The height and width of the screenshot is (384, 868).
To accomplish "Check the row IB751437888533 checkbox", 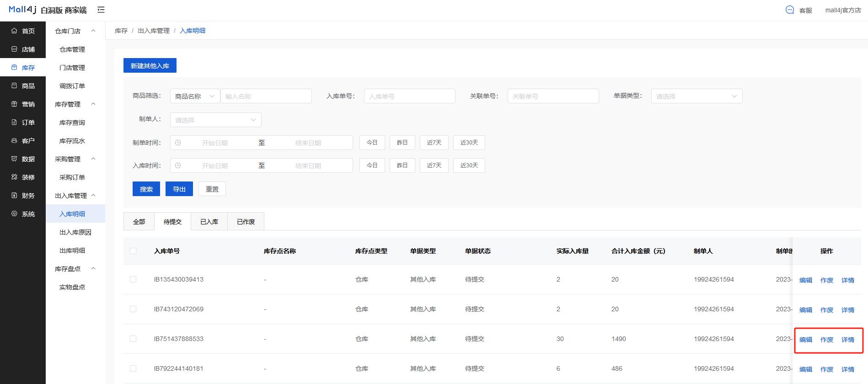I will [133, 339].
